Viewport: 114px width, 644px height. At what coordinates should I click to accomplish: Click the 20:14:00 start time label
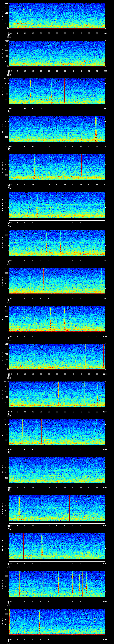9,525
